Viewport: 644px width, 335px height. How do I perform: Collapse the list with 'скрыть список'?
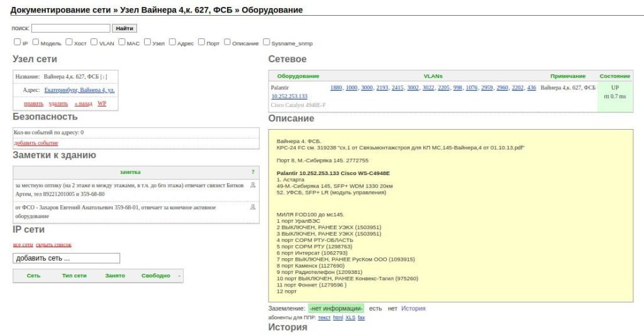53,244
